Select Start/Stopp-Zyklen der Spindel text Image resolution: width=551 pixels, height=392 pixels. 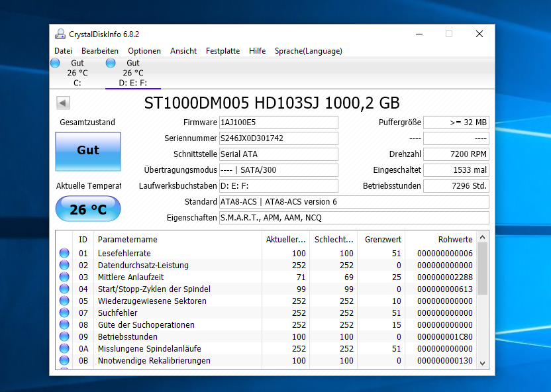[154, 289]
